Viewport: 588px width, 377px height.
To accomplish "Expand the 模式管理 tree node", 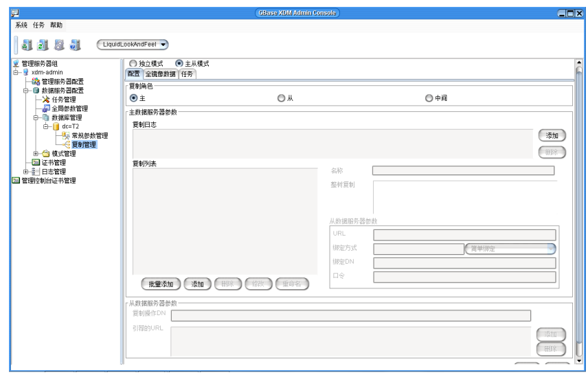I will [36, 153].
